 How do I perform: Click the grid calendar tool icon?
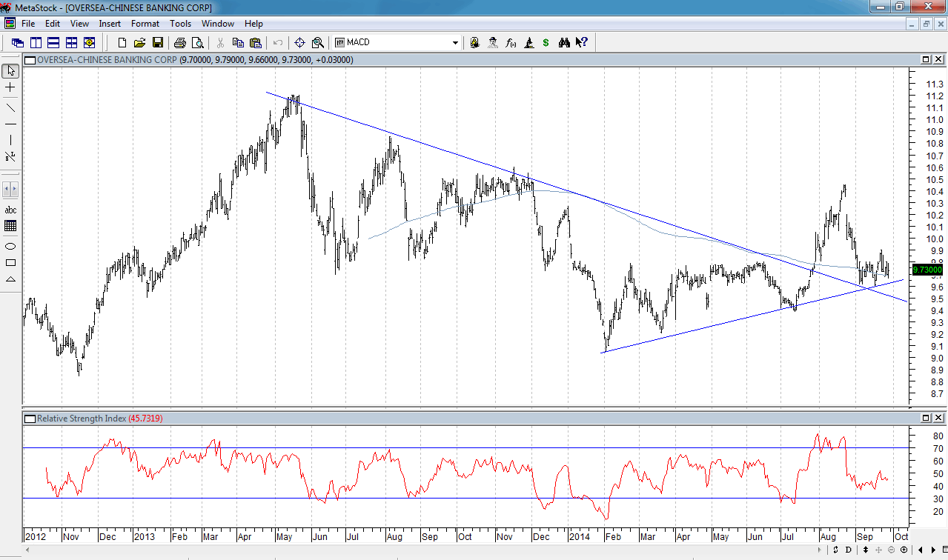click(10, 226)
